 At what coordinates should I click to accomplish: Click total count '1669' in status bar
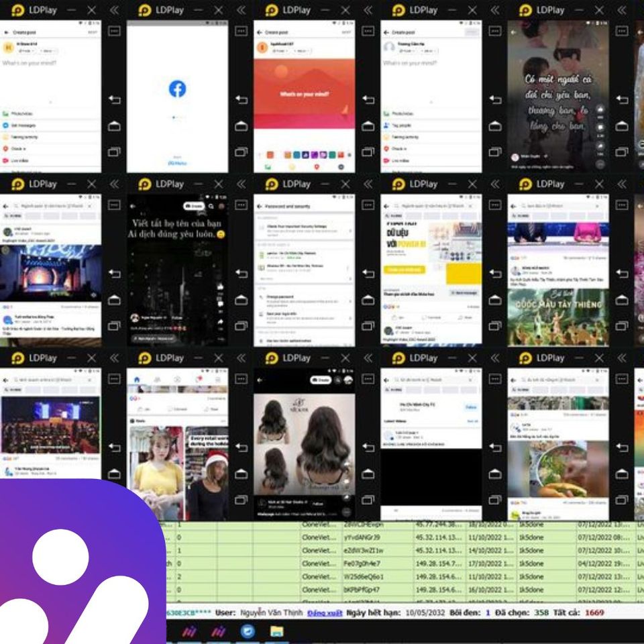tap(594, 612)
